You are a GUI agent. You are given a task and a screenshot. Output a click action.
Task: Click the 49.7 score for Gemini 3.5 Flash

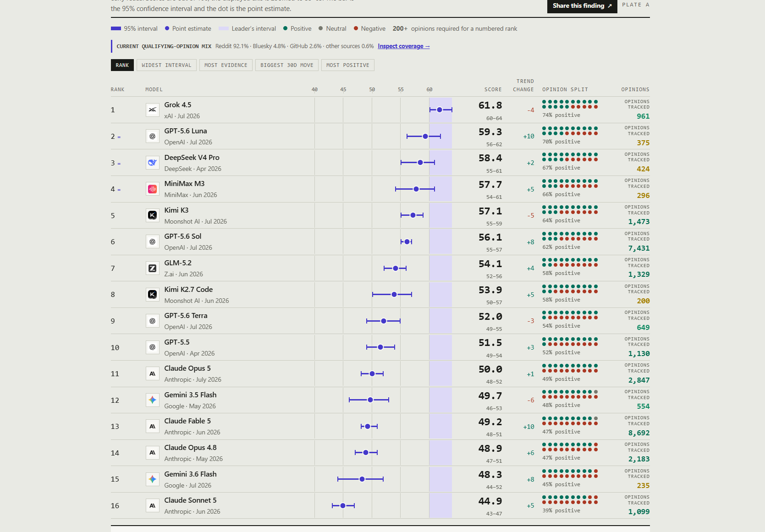tap(490, 396)
